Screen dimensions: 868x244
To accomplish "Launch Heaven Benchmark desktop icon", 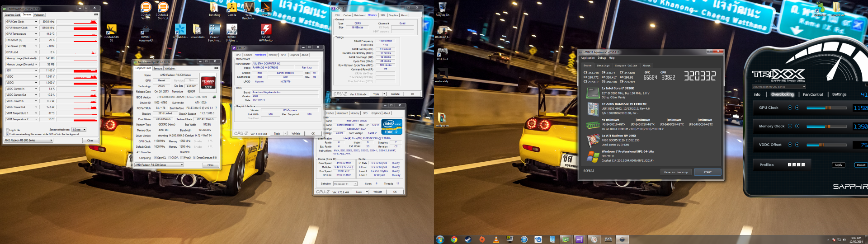I will (214, 33).
